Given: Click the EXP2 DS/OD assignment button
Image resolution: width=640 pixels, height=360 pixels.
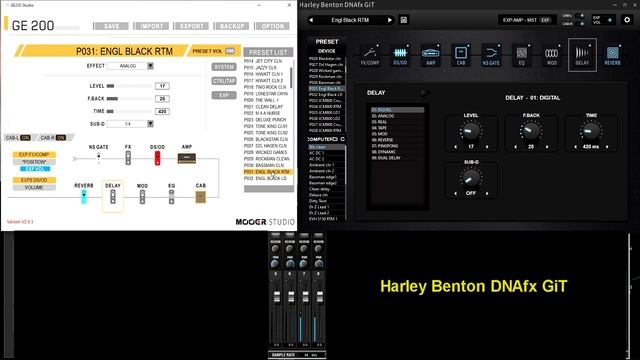Looking at the screenshot, I should (34, 180).
